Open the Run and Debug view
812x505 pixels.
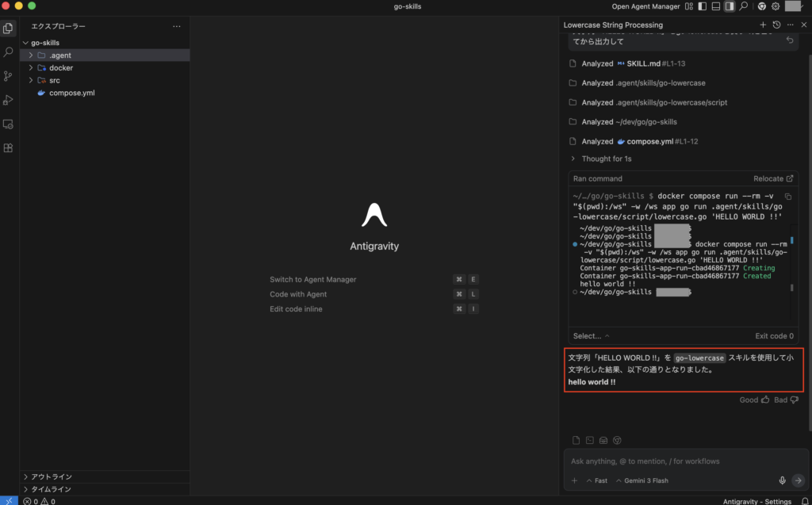[x=8, y=100]
